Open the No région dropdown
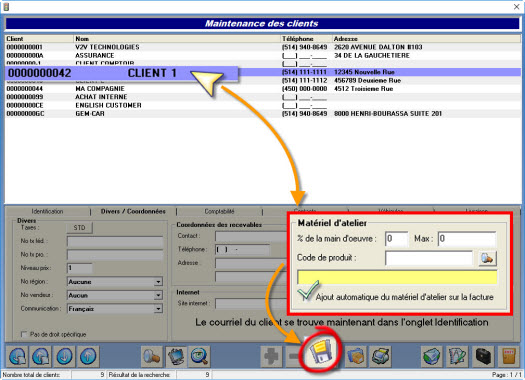Screen dimensions: 525x380 (x=158, y=282)
